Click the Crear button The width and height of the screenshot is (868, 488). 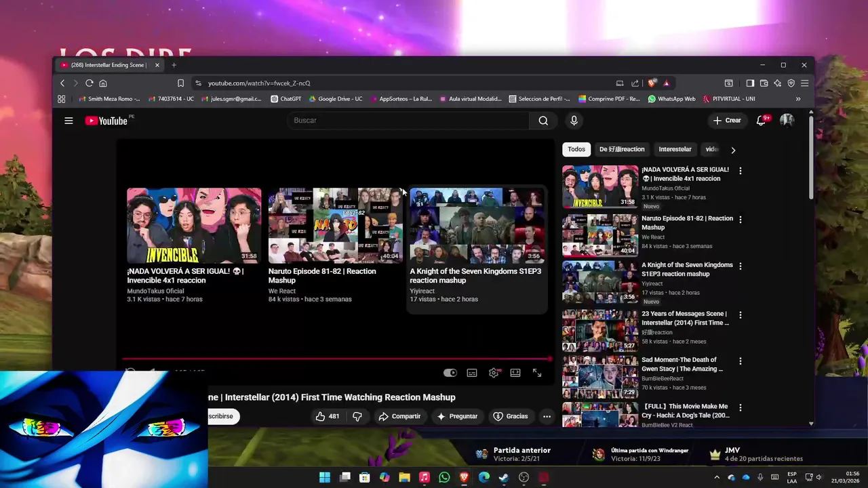pos(727,120)
